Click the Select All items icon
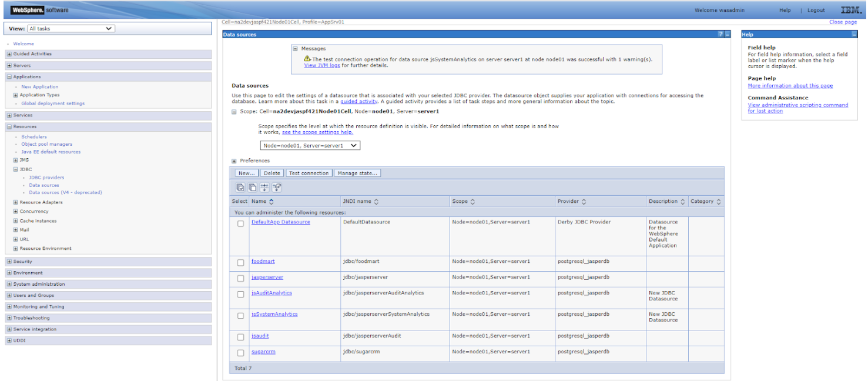Viewport: 868px width, 381px height. [240, 188]
